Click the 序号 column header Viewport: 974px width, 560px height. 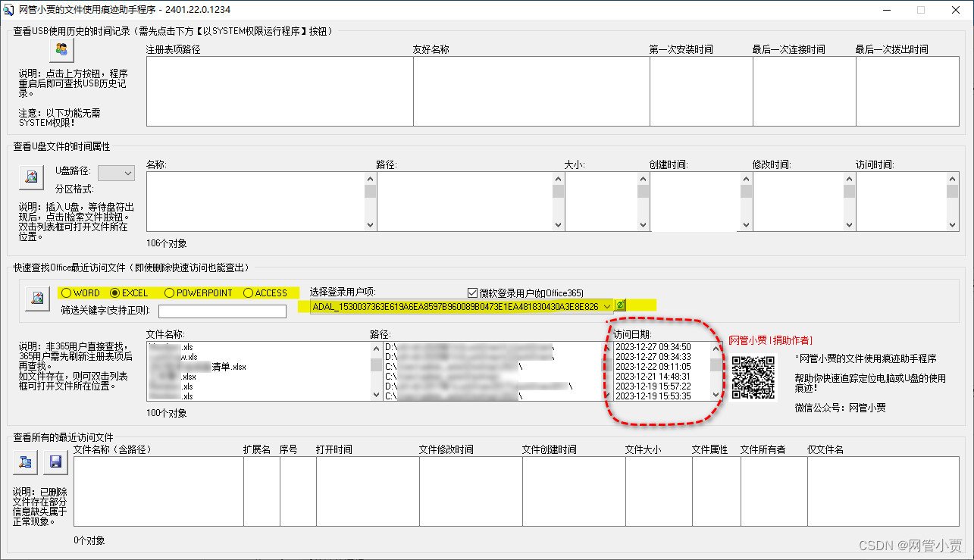point(289,450)
